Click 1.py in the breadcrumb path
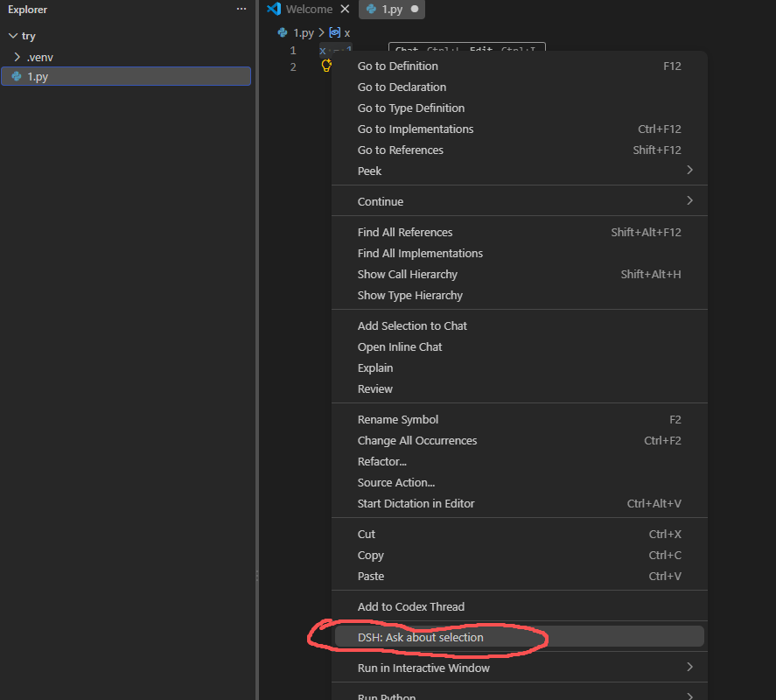776x700 pixels. pyautogui.click(x=304, y=32)
